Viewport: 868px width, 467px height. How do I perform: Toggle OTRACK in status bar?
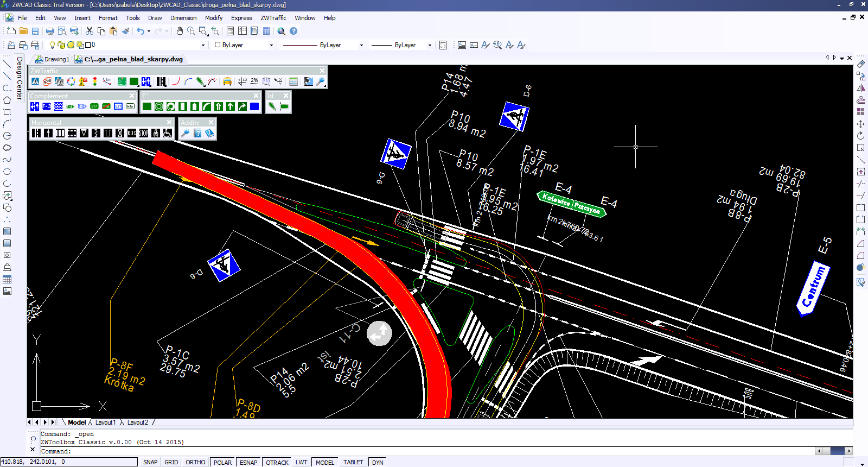click(277, 462)
